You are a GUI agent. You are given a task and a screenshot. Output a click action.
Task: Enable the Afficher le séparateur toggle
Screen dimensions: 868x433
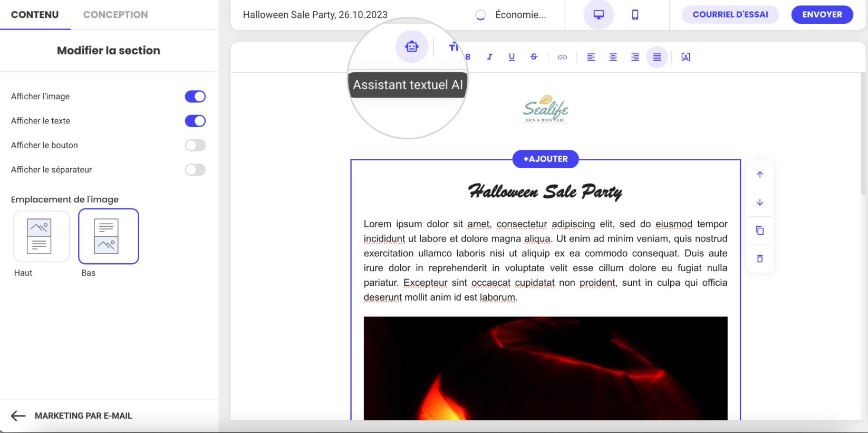coord(195,170)
